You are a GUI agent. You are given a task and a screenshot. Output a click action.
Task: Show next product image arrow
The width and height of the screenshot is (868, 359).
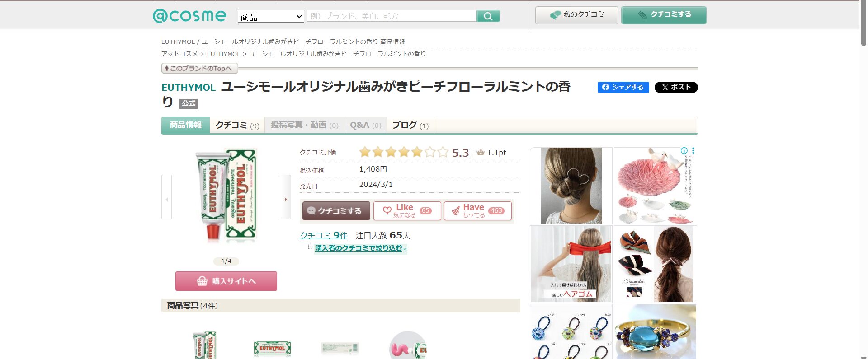[286, 197]
